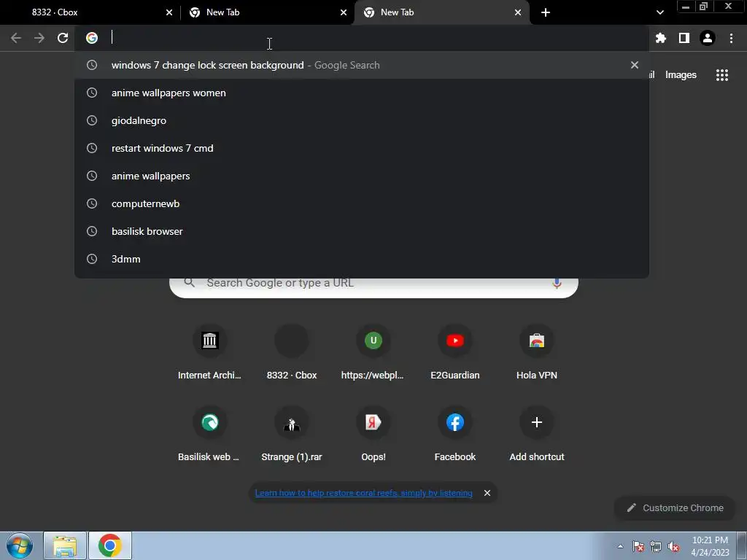Start voice search with the microphone icon
This screenshot has height=560, width=747.
click(x=557, y=283)
